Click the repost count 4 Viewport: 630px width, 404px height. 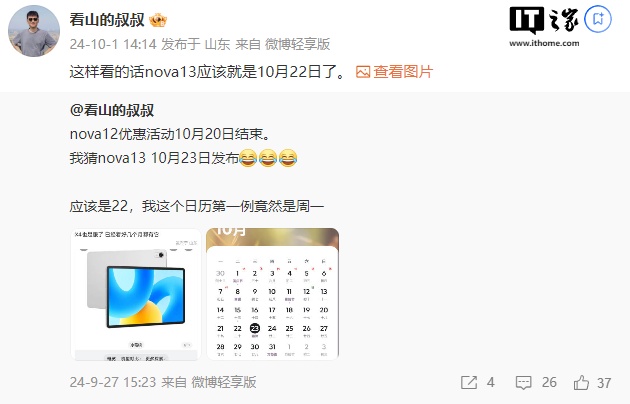click(x=491, y=383)
